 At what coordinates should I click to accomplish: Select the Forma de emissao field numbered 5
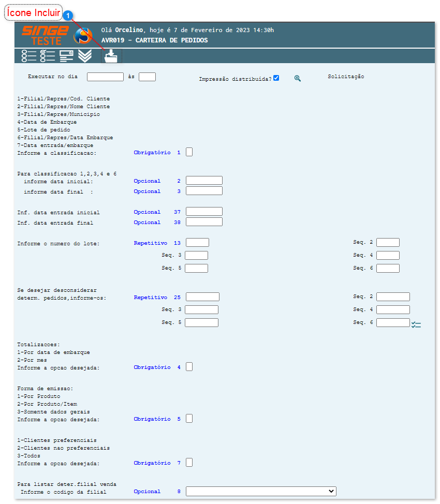tap(189, 419)
